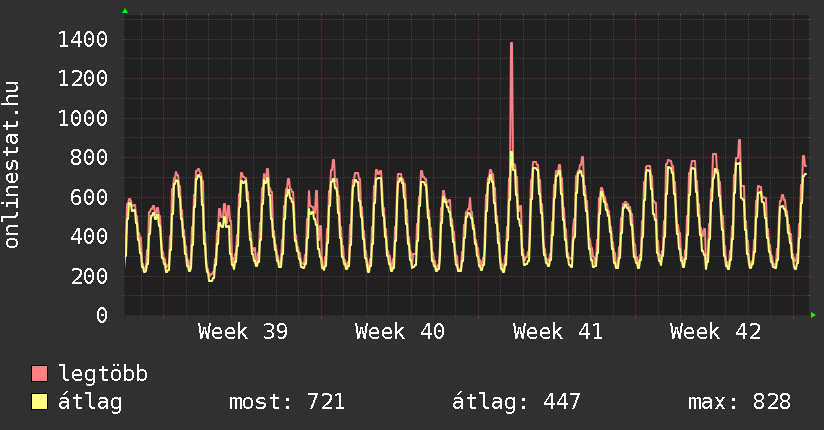
Task: Click the 1000 y-axis label
Action: coord(83,118)
